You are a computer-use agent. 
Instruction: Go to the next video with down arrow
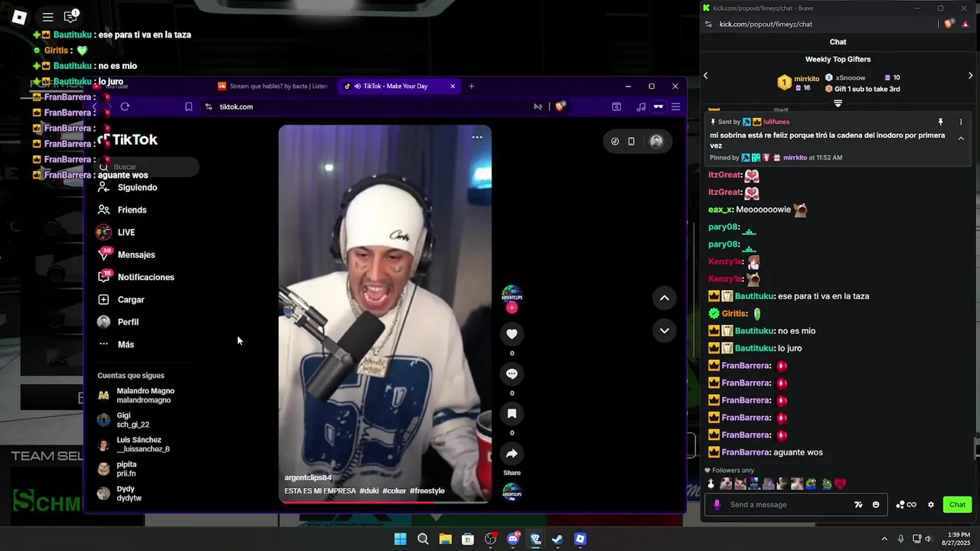[x=665, y=331]
